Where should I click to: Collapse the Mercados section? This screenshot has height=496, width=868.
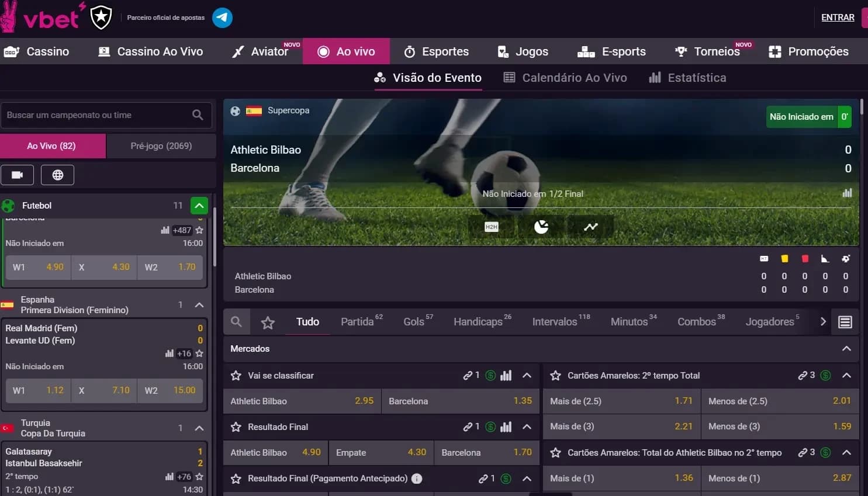pyautogui.click(x=846, y=349)
